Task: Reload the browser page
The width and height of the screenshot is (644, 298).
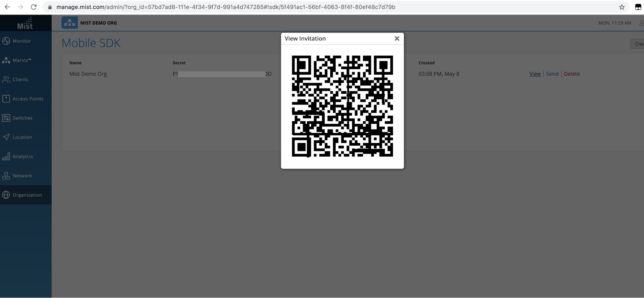Action: coord(34,7)
